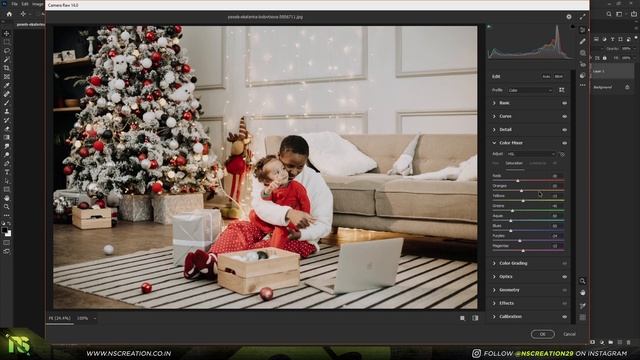The height and width of the screenshot is (360, 640).
Task: Select the Move tool in Photoshop toolbar
Action: [x=7, y=33]
